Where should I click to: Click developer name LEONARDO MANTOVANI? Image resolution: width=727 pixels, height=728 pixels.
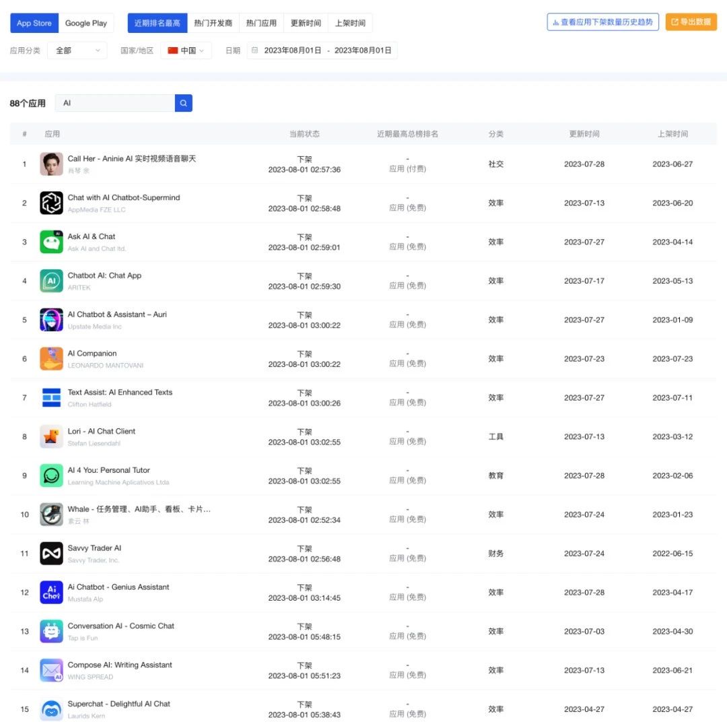pos(105,366)
